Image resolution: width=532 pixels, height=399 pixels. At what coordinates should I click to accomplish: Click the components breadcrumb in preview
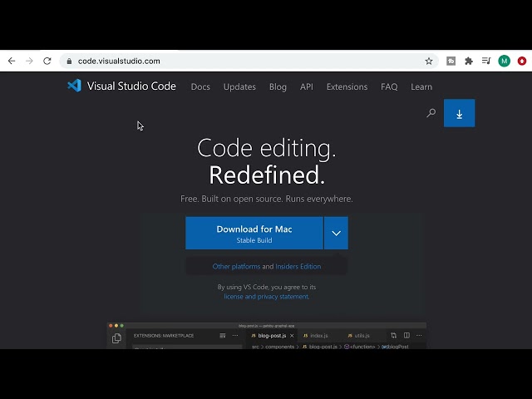pyautogui.click(x=279, y=347)
